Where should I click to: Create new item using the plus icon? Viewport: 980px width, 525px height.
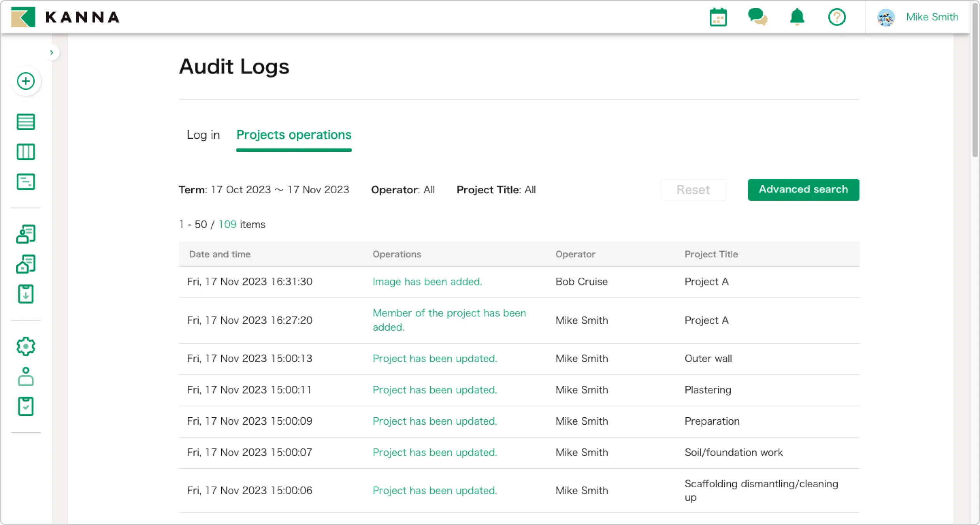[x=26, y=81]
